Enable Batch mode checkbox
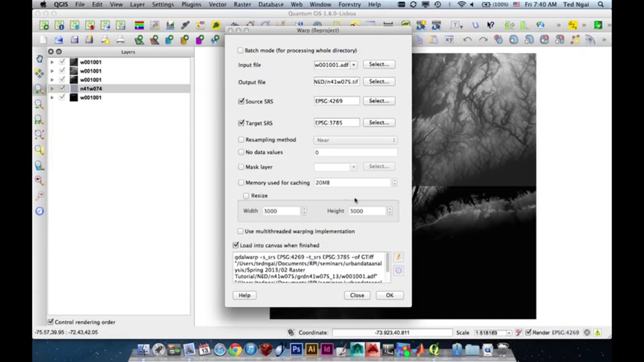The width and height of the screenshot is (644, 362). 240,50
